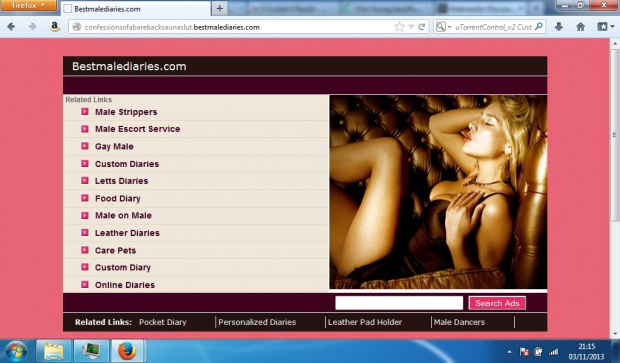This screenshot has width=620, height=363.
Task: Open the computer monitor taskbar icon
Action: (91, 351)
